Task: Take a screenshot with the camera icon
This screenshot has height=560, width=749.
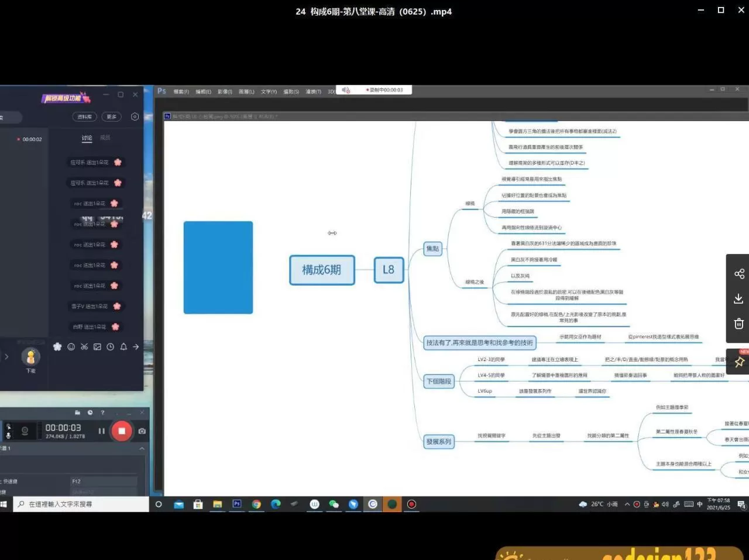Action: (x=142, y=431)
